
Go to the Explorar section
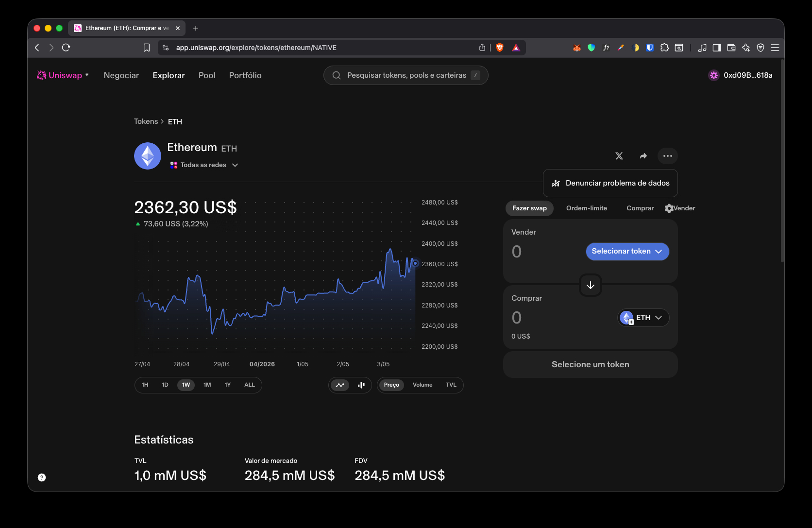[169, 75]
